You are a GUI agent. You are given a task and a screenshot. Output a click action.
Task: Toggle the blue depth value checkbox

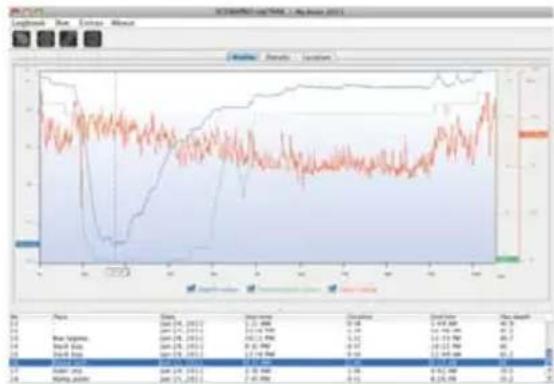click(191, 289)
